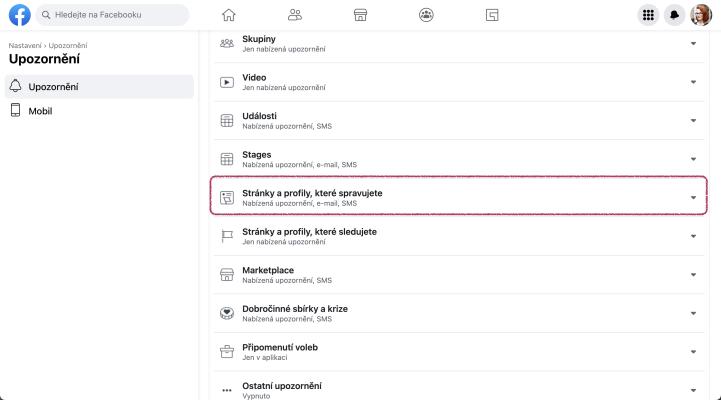Open the Friends icon in top bar
The image size is (721, 400).
[x=295, y=15]
